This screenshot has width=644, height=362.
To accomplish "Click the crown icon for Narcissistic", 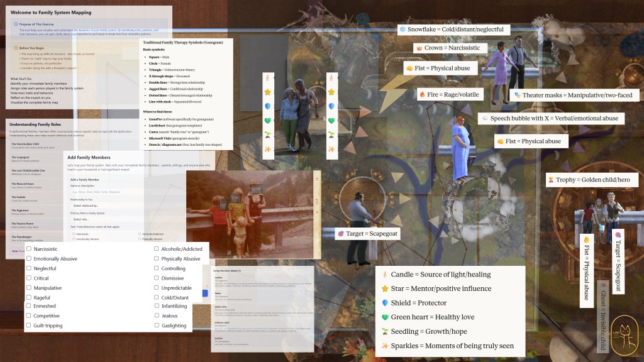I will coord(419,48).
